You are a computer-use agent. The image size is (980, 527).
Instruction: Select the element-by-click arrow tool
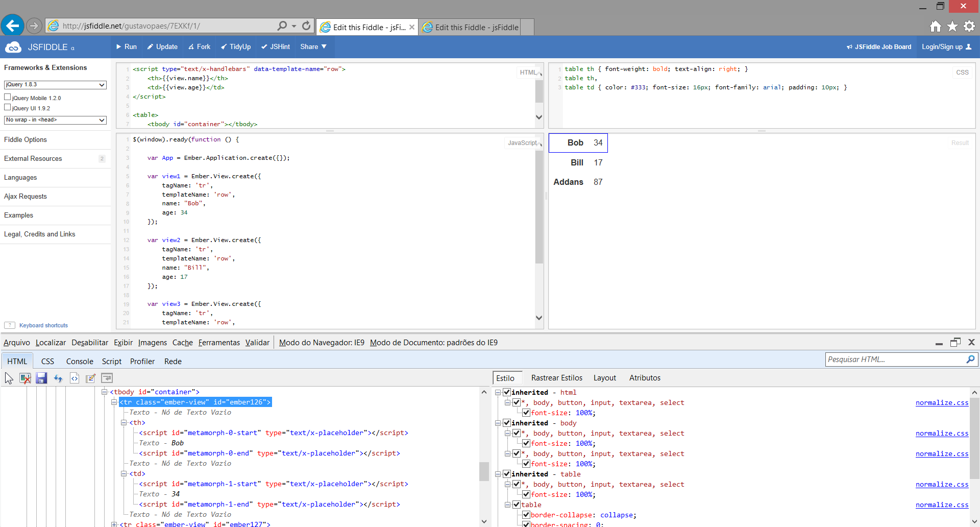click(9, 378)
